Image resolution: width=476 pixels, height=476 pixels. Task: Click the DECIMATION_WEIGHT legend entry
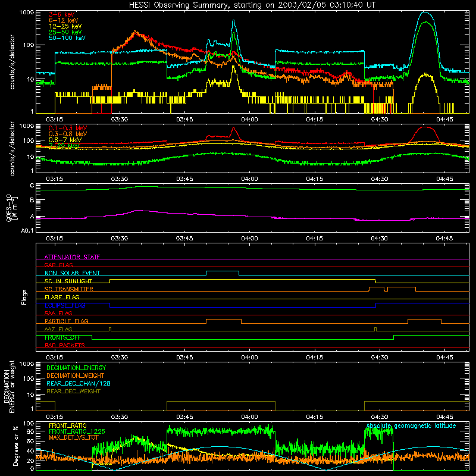pos(76,375)
